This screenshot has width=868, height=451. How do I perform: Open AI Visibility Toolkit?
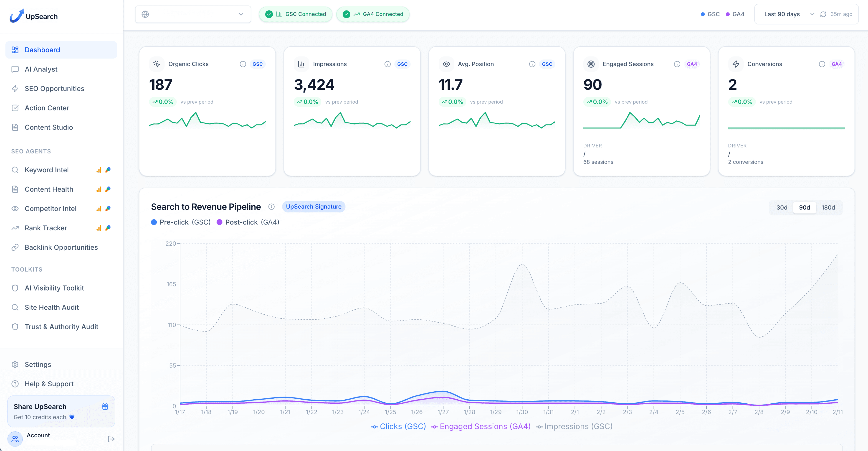[x=61, y=288]
